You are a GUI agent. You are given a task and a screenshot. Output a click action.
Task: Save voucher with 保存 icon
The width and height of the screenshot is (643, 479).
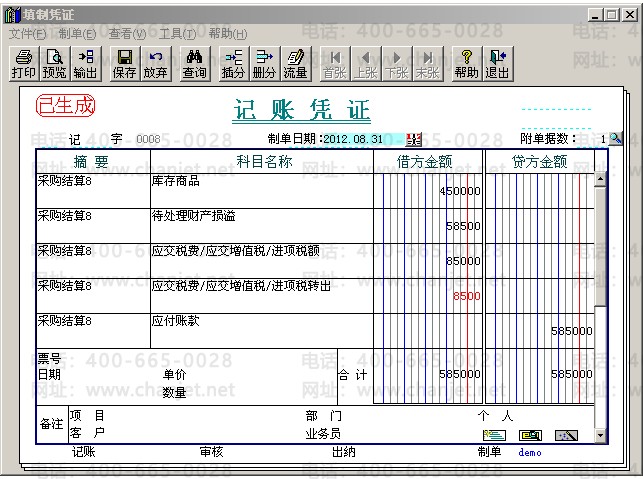125,64
